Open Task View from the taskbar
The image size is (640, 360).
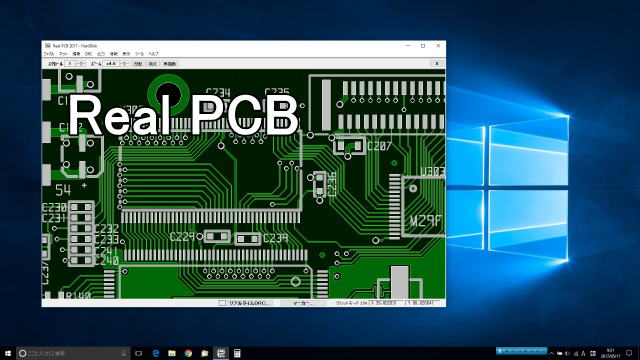click(x=139, y=353)
